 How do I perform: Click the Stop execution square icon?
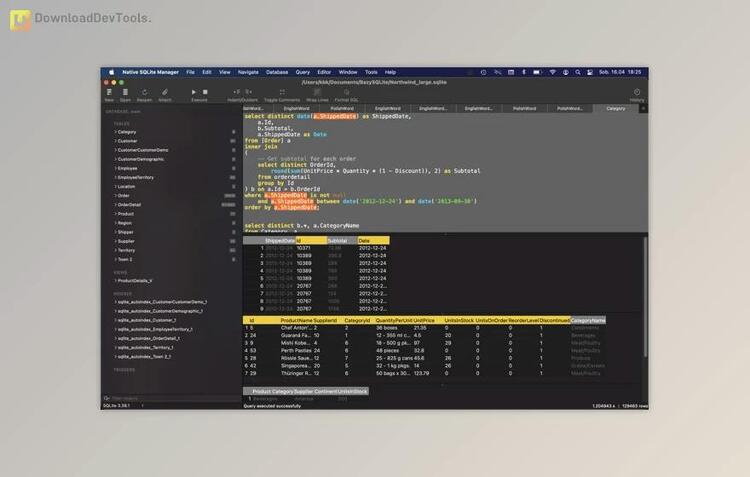[205, 92]
